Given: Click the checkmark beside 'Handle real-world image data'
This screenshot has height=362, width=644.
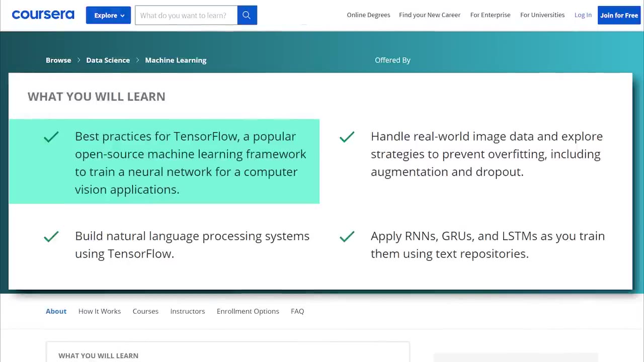Looking at the screenshot, I should coord(347,137).
